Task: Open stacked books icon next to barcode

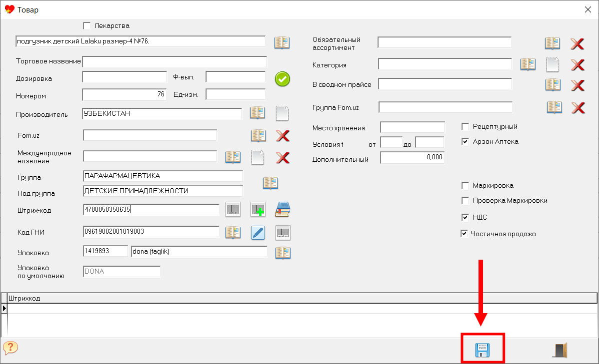Action: click(282, 210)
